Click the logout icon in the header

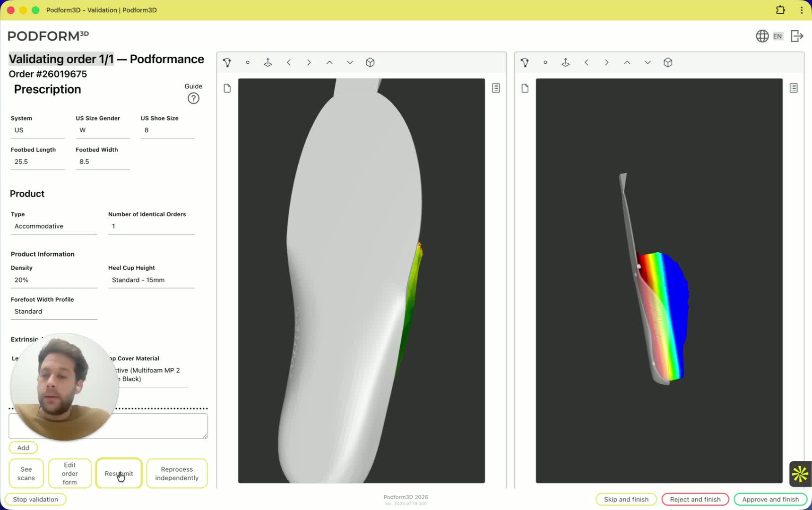797,36
